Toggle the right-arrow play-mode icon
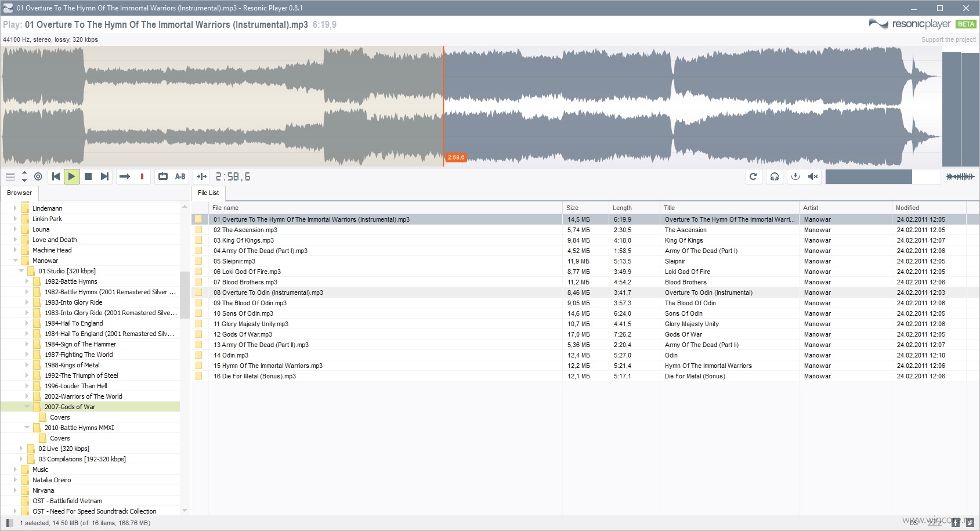The width and height of the screenshot is (980, 531). [x=125, y=176]
